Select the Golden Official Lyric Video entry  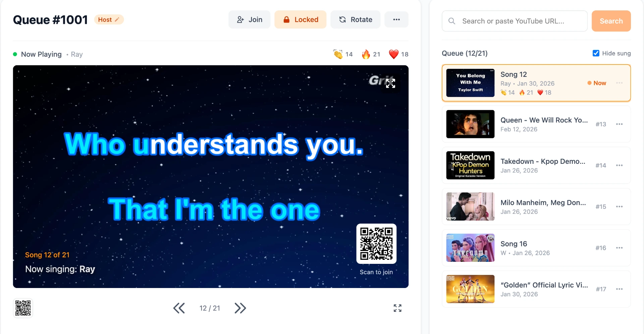(x=536, y=289)
